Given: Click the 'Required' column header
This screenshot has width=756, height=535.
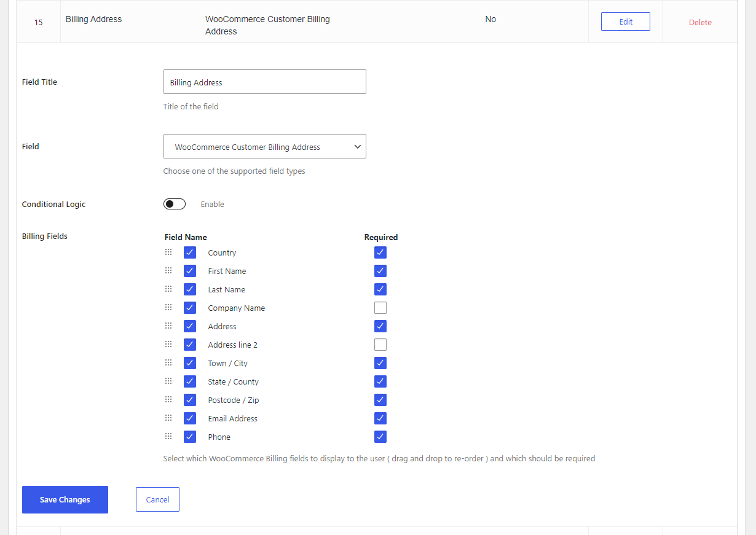Looking at the screenshot, I should point(381,237).
